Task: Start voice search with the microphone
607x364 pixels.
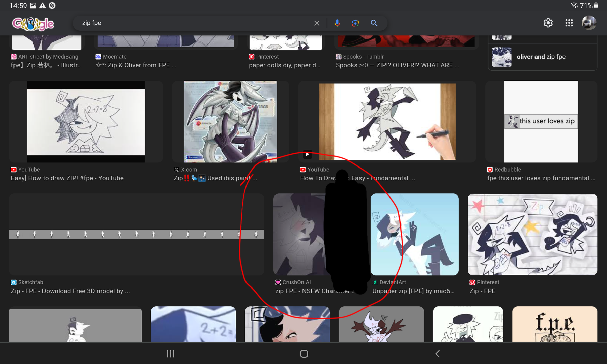Action: coord(337,23)
